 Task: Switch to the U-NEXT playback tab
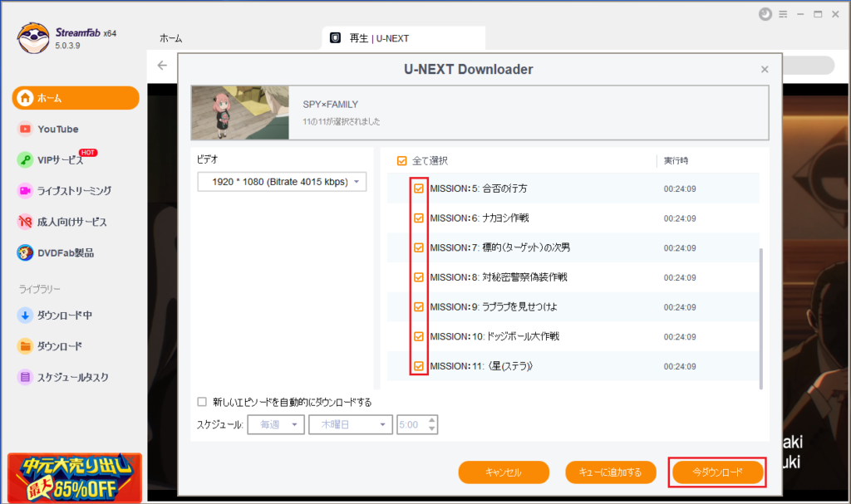tap(403, 38)
